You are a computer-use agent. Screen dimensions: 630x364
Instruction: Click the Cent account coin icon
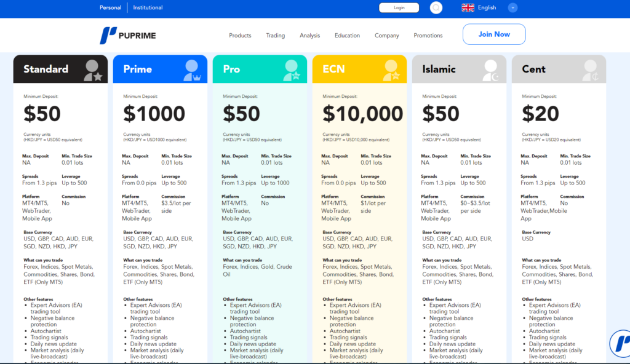click(x=591, y=70)
